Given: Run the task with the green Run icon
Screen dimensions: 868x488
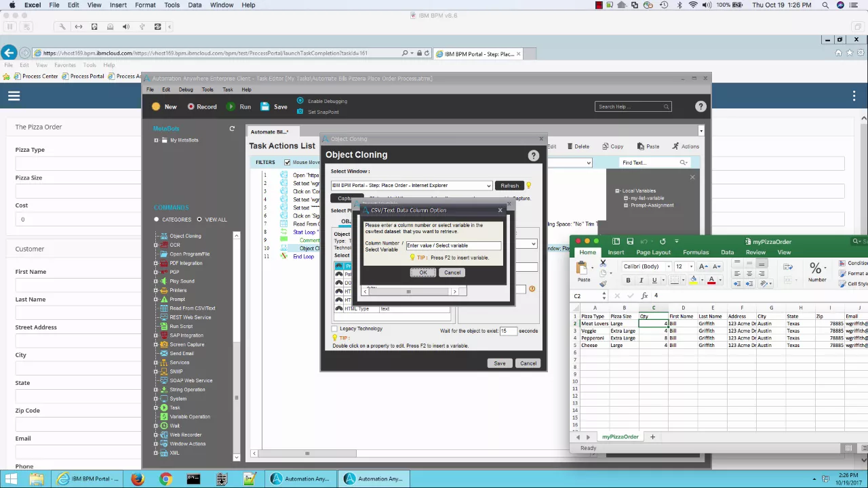Looking at the screenshot, I should (x=231, y=106).
